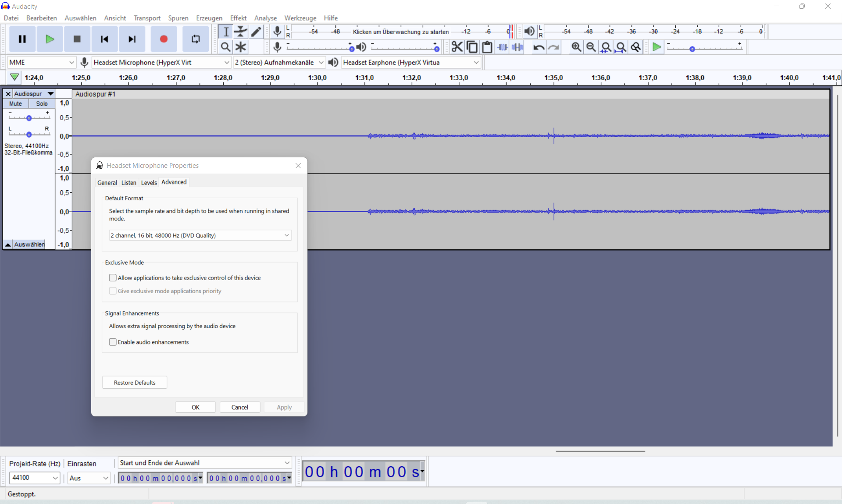The image size is (842, 504).
Task: Open the Effekt menu
Action: (238, 18)
